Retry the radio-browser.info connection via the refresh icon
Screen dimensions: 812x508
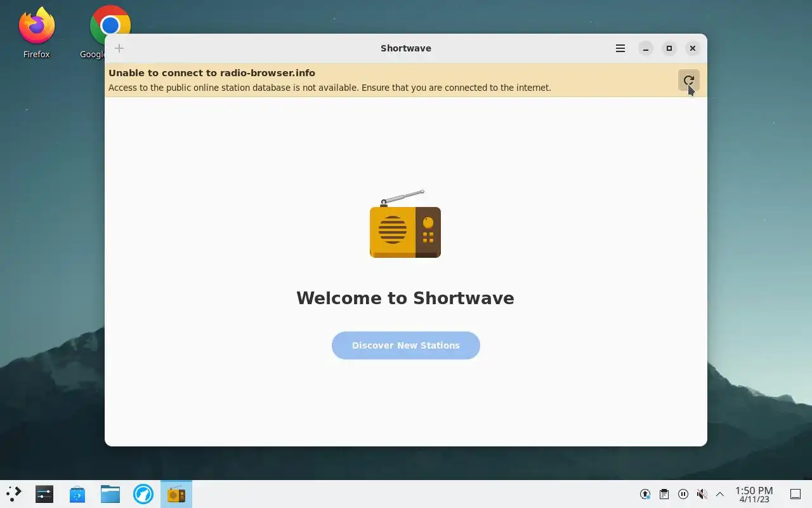tap(688, 80)
